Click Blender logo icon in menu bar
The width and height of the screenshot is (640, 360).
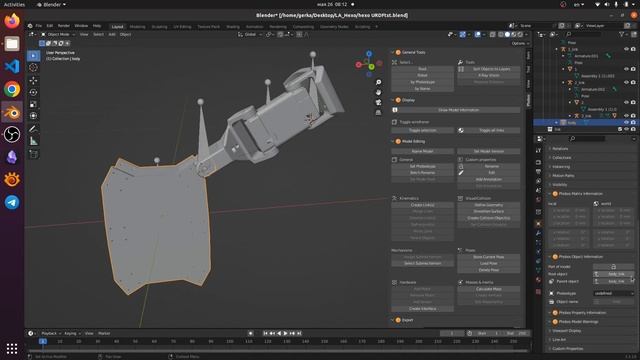(30, 26)
